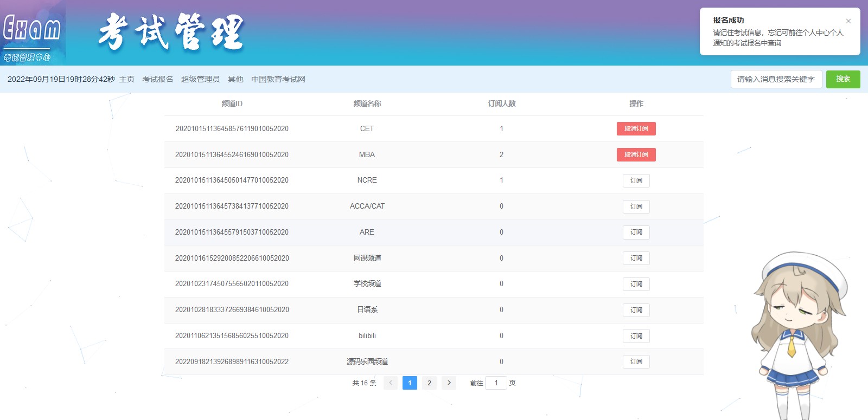
Task: Subscribe to the ACCA/CAT channel
Action: click(x=636, y=206)
